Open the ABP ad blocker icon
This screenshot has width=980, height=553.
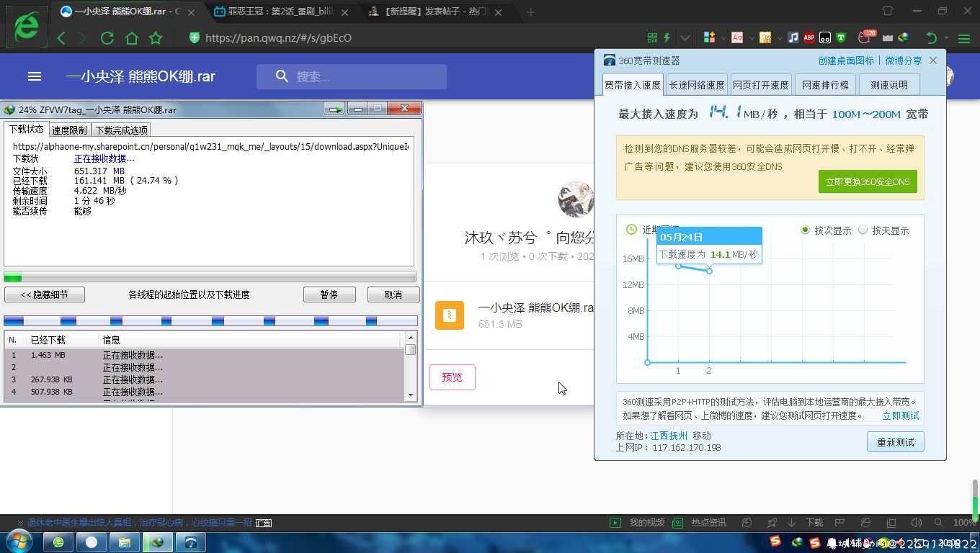pyautogui.click(x=809, y=37)
